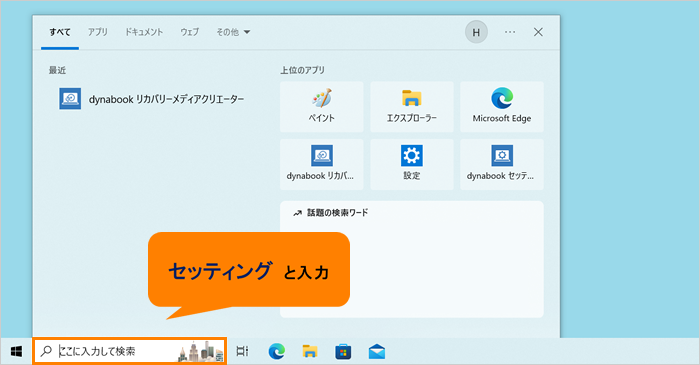Open dynabook セッテ... tile in top apps

(x=502, y=164)
